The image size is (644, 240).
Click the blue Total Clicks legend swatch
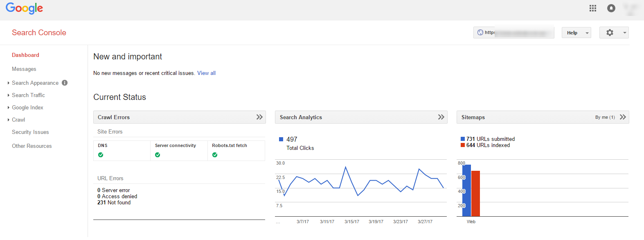(281, 139)
